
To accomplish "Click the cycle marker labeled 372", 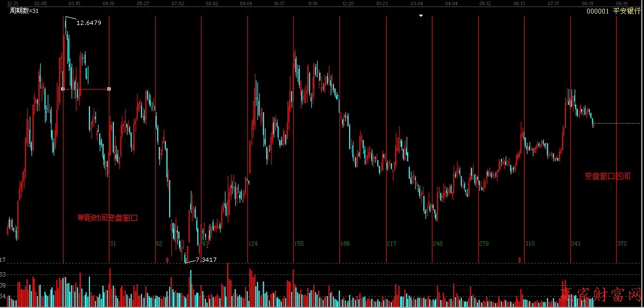I will click(622, 244).
